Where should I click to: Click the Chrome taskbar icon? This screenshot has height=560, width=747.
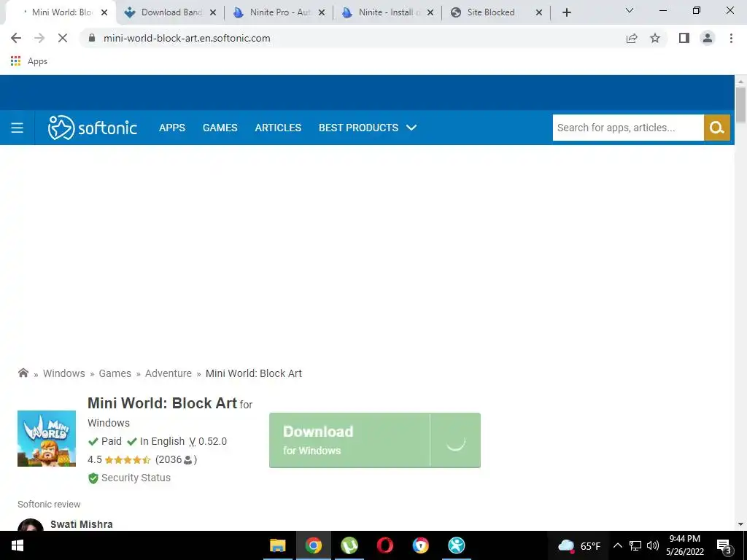314,545
